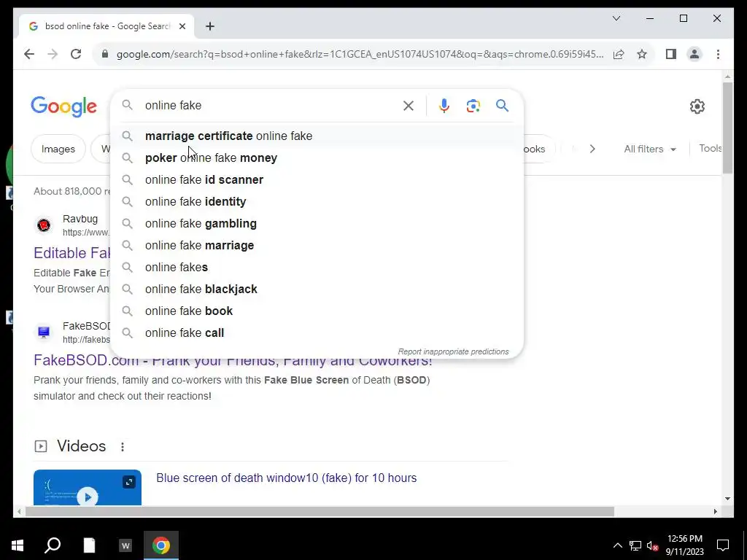The image size is (747, 560).
Task: Submit search with blue magnifier
Action: pyautogui.click(x=502, y=105)
